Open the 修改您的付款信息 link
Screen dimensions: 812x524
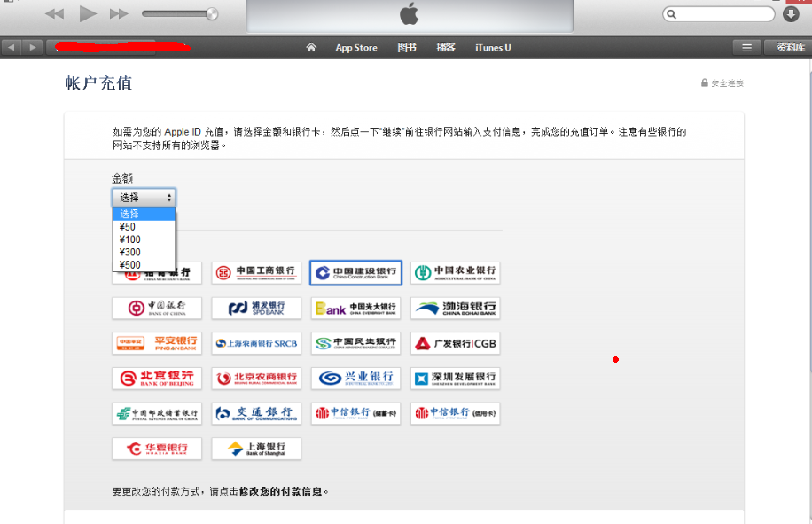click(280, 491)
